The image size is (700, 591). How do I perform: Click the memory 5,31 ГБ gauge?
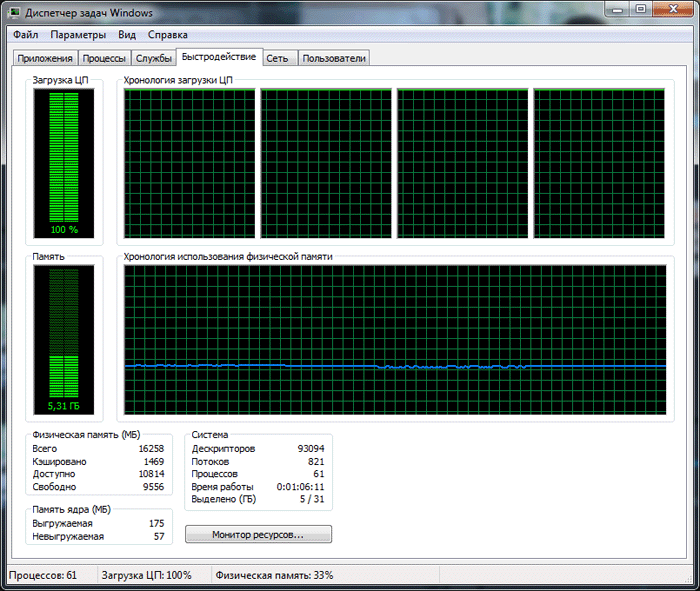pyautogui.click(x=64, y=340)
